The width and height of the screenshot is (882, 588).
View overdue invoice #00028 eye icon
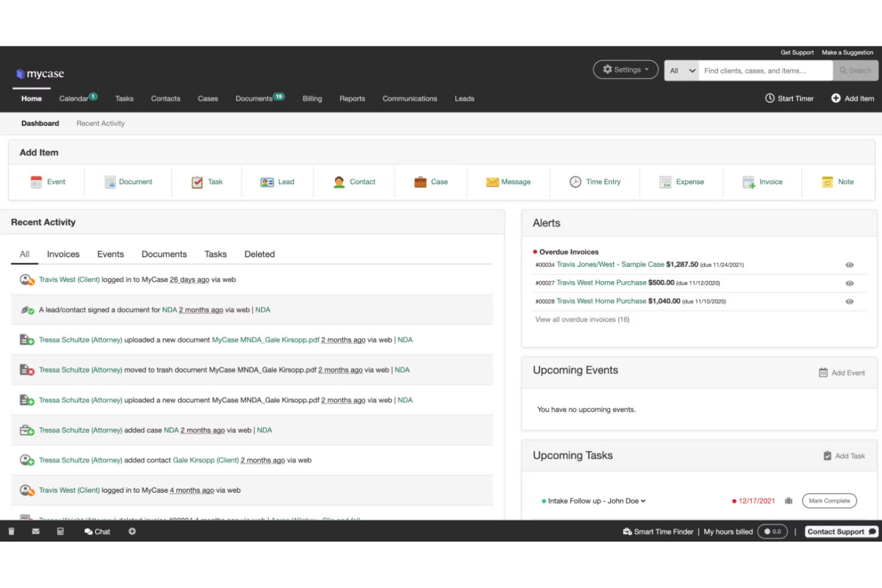849,302
